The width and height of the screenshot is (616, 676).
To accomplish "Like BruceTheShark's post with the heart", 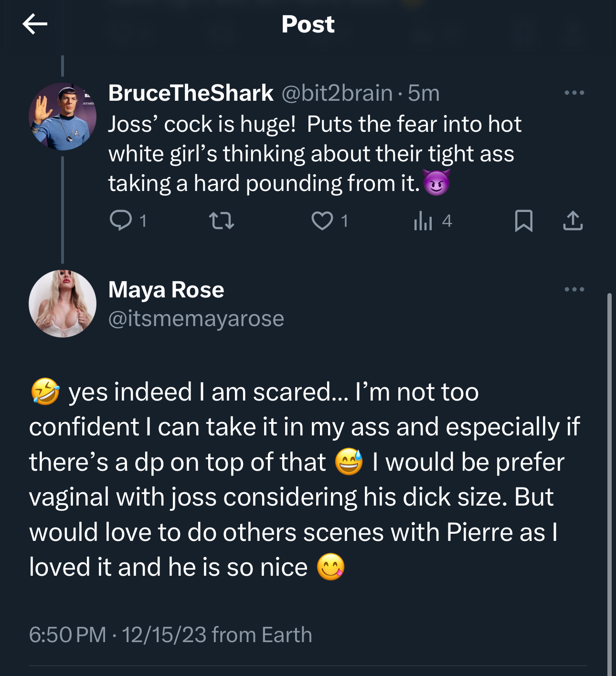I will click(x=322, y=221).
